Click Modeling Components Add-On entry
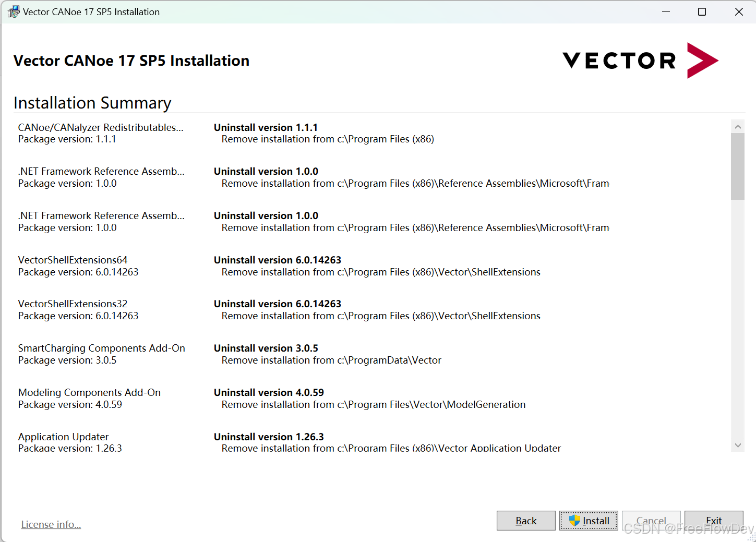 pos(89,392)
